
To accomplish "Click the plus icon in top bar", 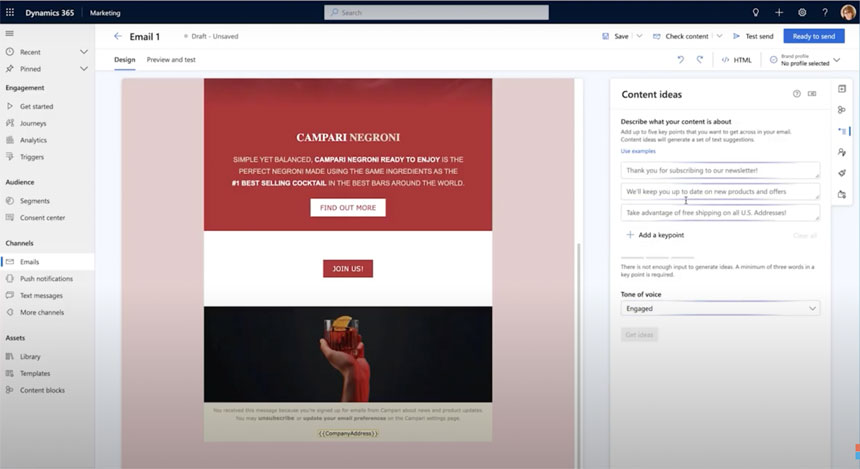I will tap(779, 12).
